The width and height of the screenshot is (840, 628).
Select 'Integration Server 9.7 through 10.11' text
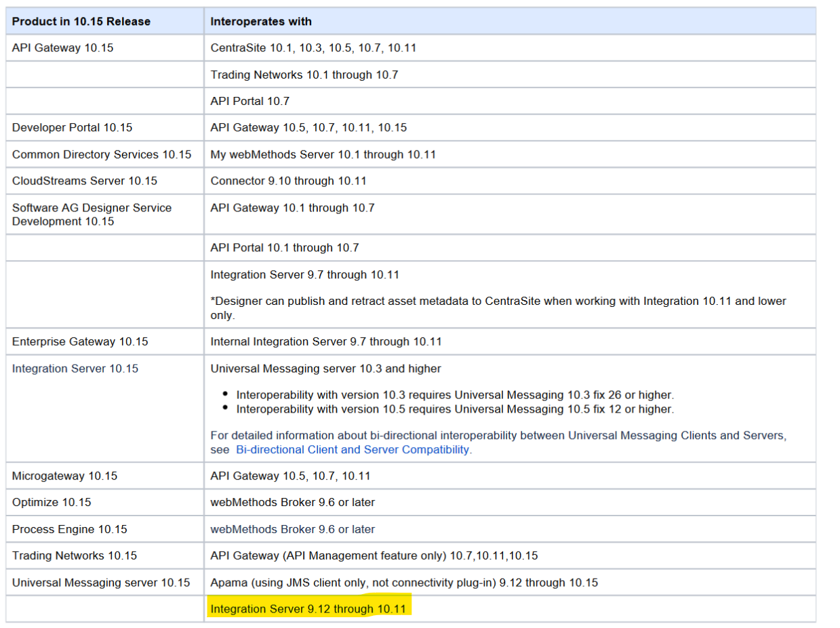[x=304, y=274]
